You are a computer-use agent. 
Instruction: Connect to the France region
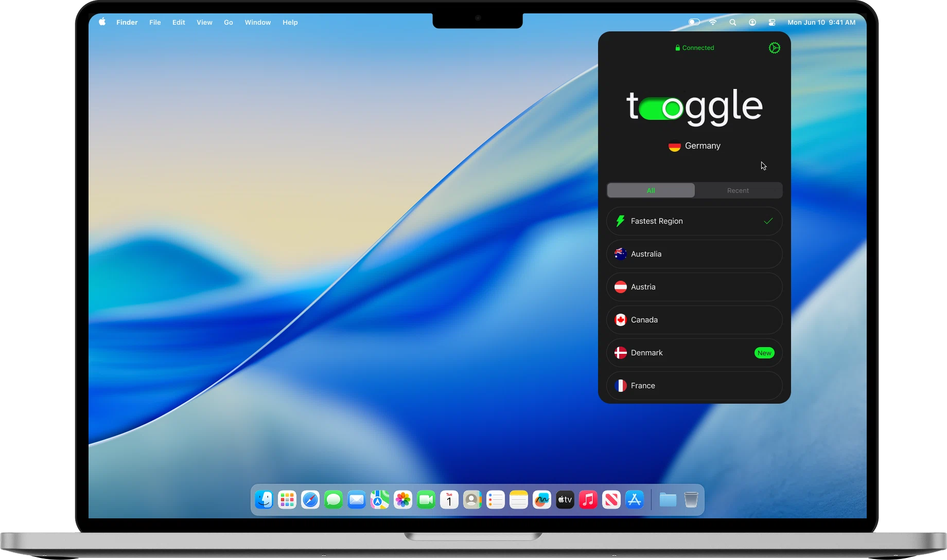point(694,386)
